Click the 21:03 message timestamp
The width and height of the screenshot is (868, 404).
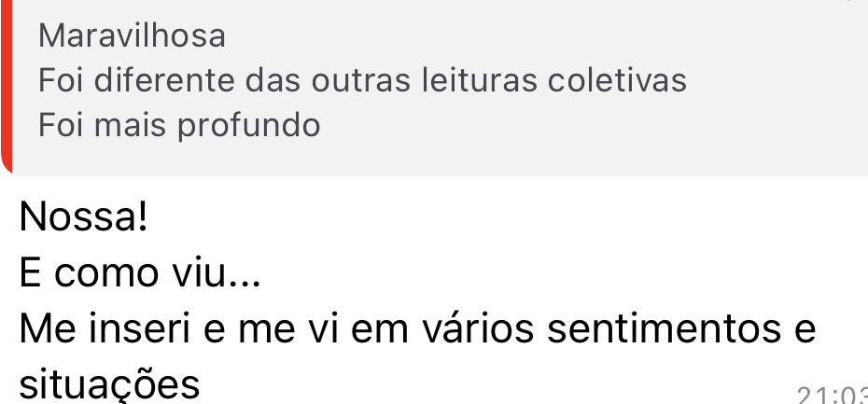pos(833,395)
